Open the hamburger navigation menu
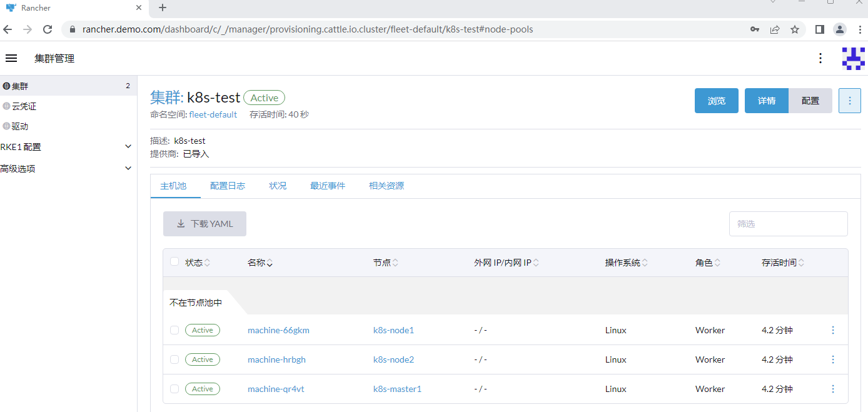The height and width of the screenshot is (412, 868). coord(11,58)
